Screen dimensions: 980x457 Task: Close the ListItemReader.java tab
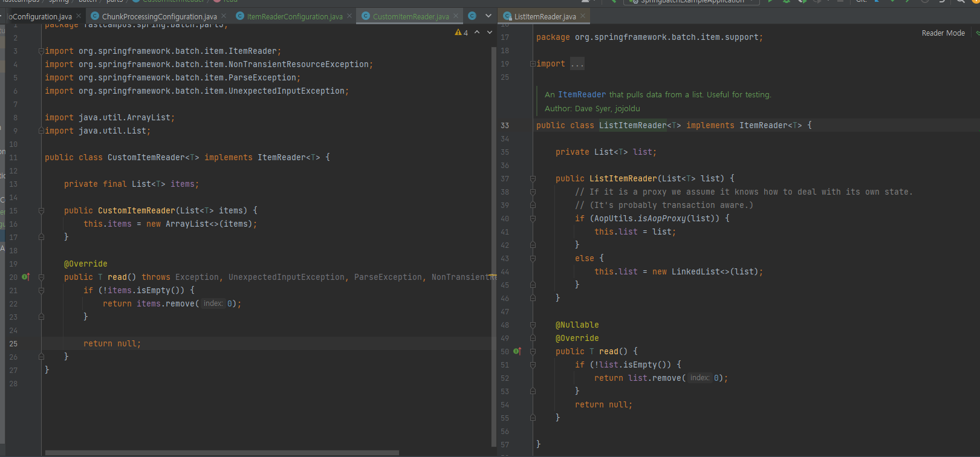(x=583, y=16)
